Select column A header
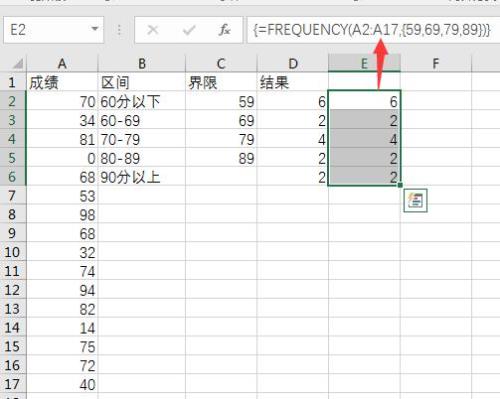 [x=62, y=63]
